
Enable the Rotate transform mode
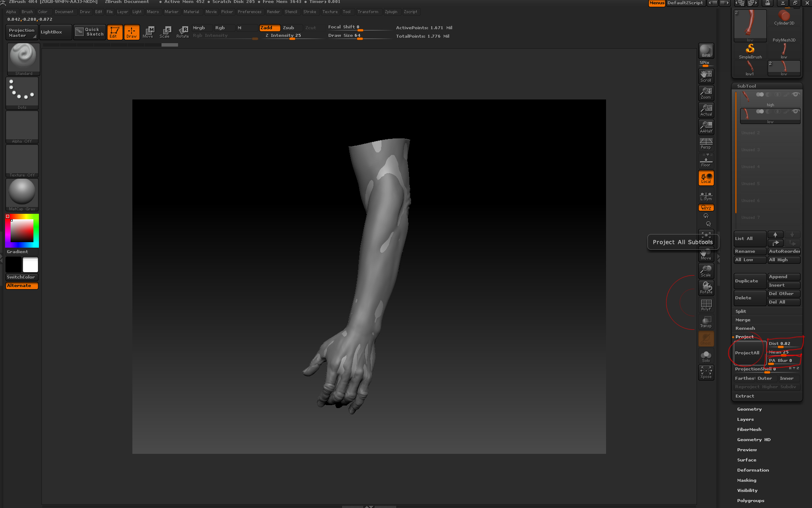pyautogui.click(x=183, y=31)
